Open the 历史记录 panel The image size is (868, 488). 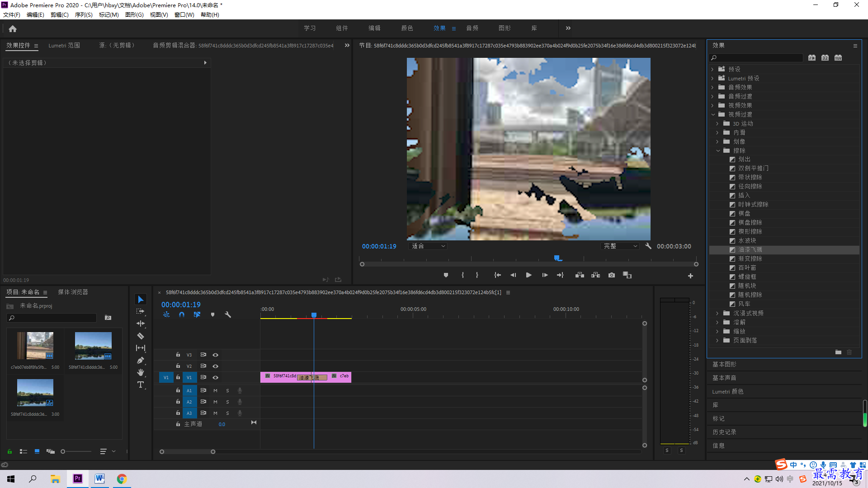click(x=724, y=432)
